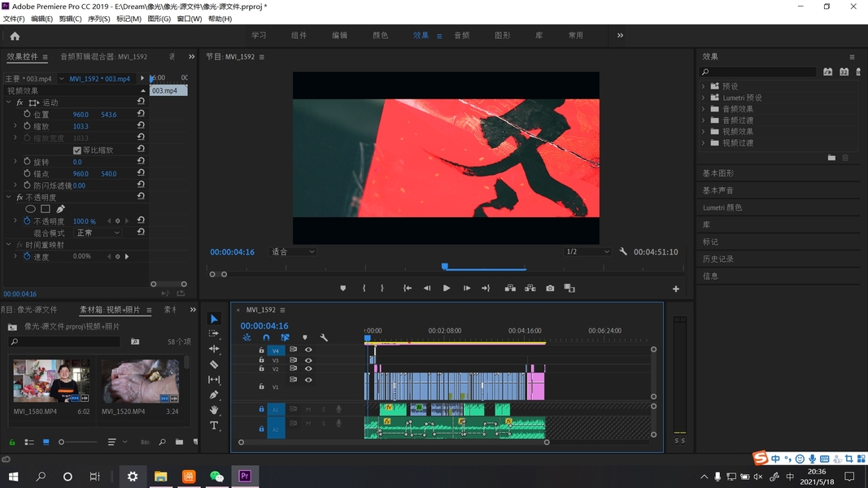Select the Razor tool
The height and width of the screenshot is (488, 868).
214,364
